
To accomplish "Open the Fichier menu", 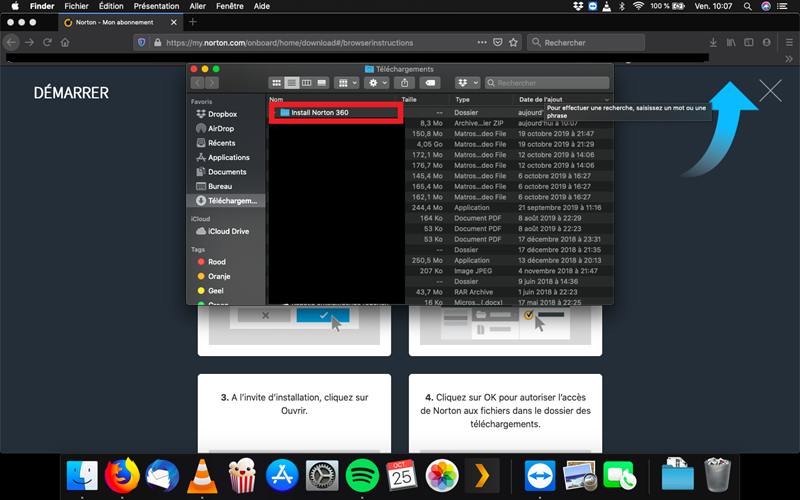I will point(76,6).
